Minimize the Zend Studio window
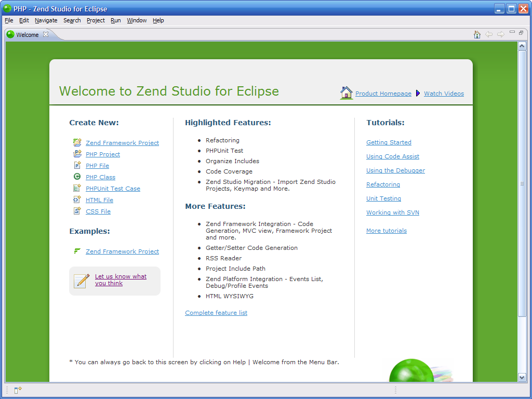The height and width of the screenshot is (399, 532). [499, 8]
